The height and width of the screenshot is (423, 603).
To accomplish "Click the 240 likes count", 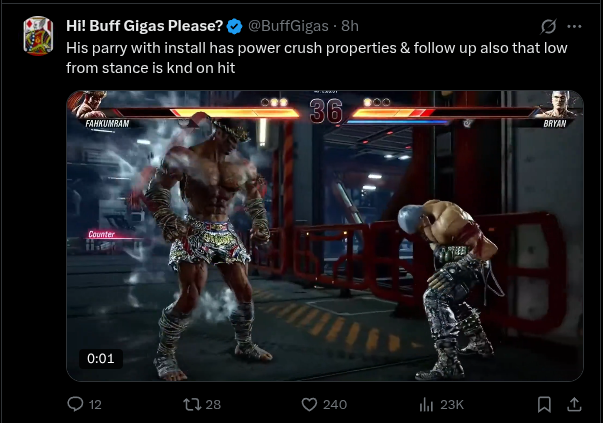I will [x=335, y=405].
